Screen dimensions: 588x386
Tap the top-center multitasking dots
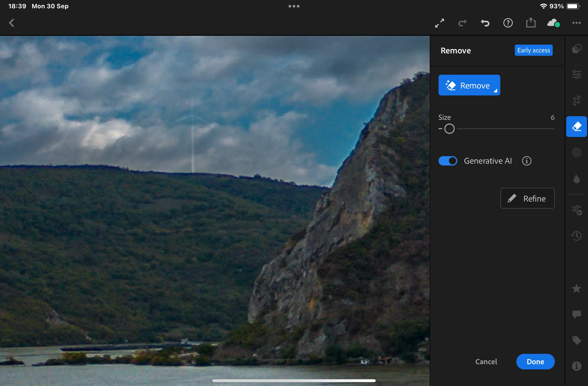[x=294, y=6]
